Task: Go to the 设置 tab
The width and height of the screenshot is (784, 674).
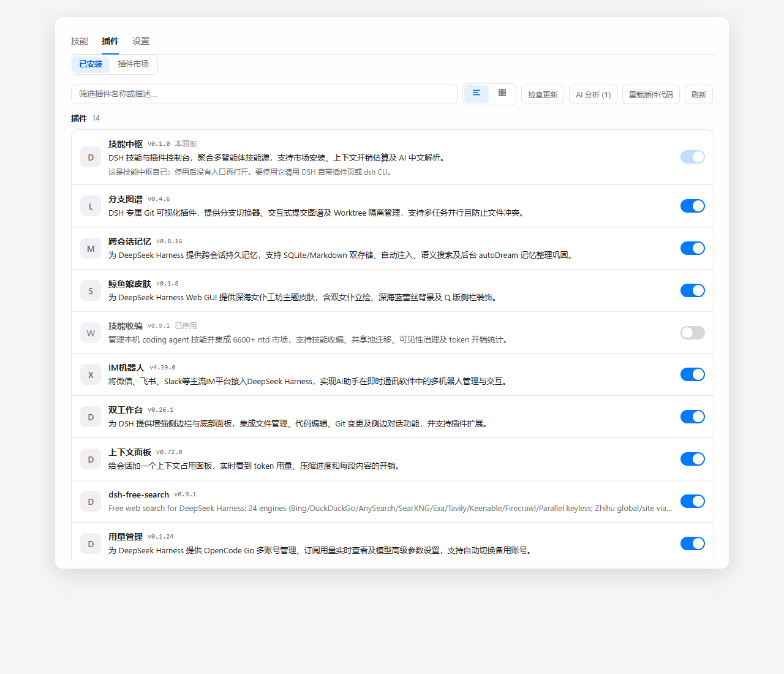Action: (141, 41)
